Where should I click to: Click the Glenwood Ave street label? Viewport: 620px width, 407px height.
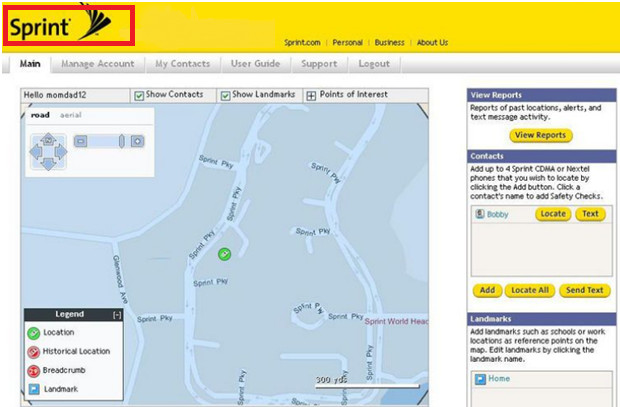coord(120,279)
